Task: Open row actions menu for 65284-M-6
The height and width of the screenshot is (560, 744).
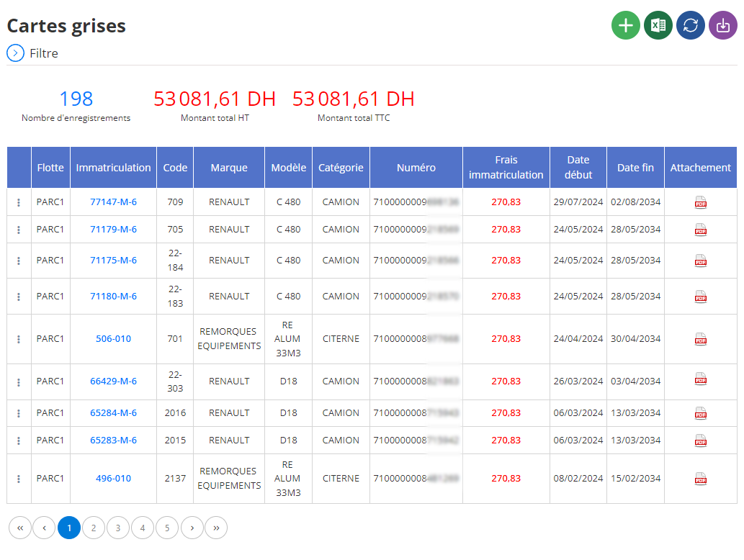Action: [x=19, y=413]
